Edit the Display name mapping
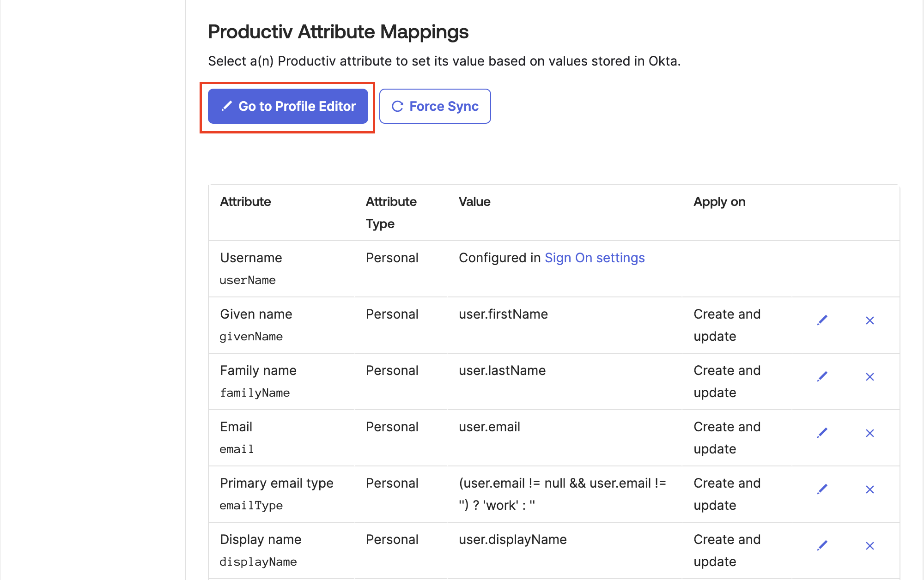The height and width of the screenshot is (580, 924). coord(822,546)
